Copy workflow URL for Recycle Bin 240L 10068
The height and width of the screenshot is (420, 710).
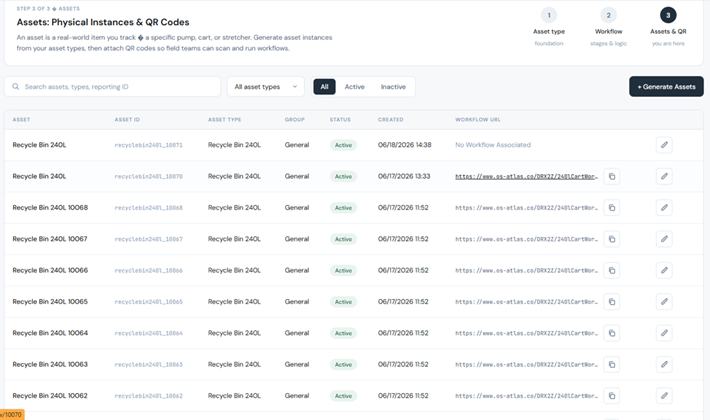click(612, 208)
